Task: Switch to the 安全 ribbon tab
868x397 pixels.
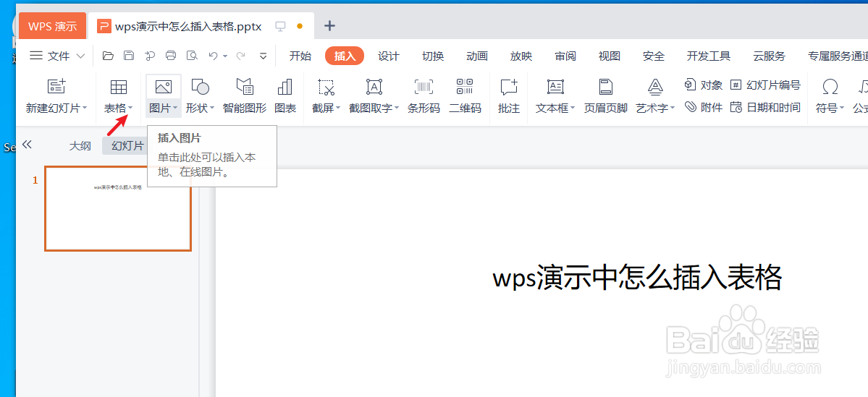Action: click(653, 56)
